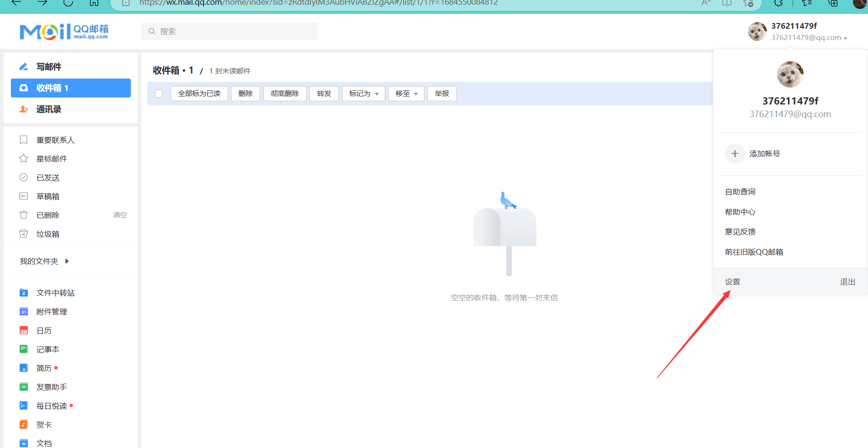Open the 移至 dropdown menu

click(406, 94)
